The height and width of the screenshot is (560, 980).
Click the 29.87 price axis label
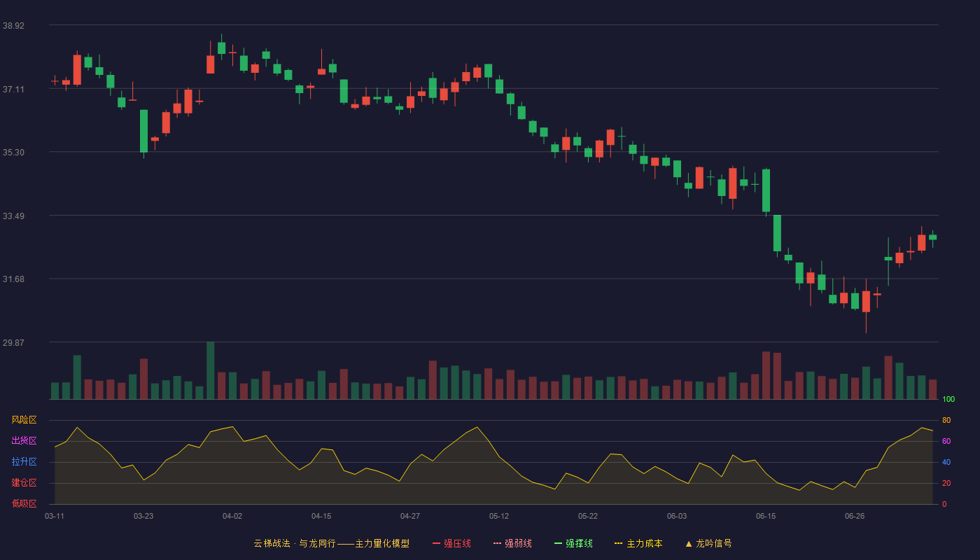point(13,342)
